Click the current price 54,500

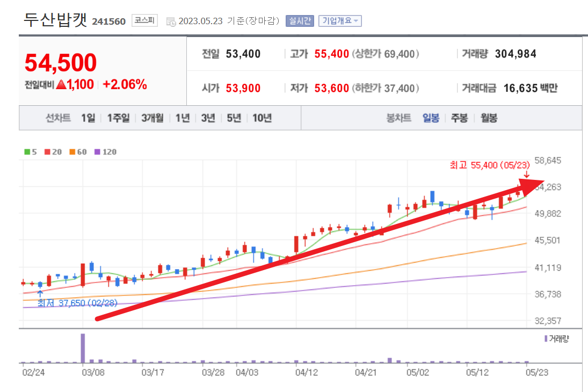point(61,63)
